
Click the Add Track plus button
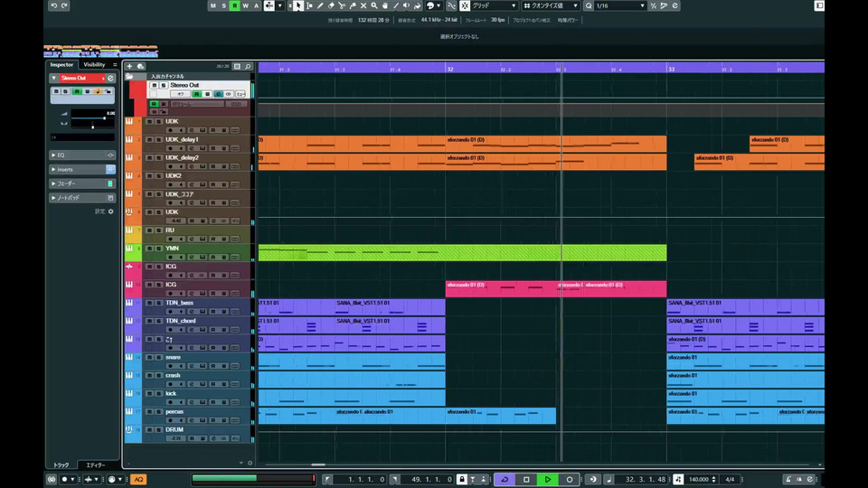click(129, 66)
